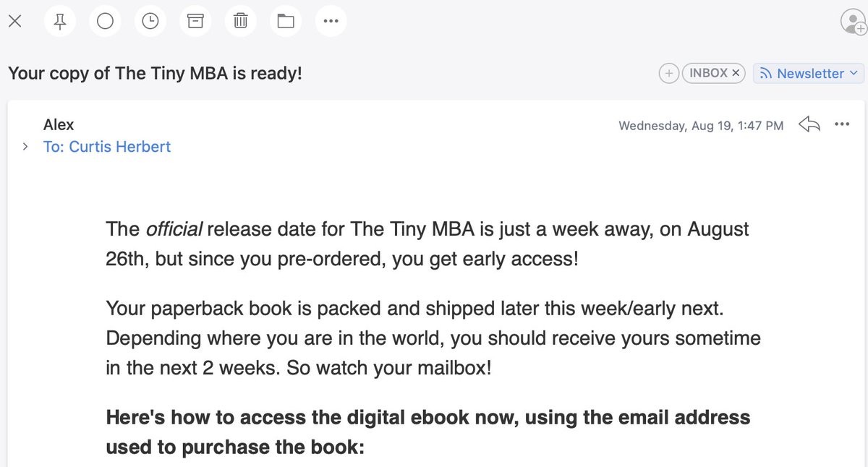Click the Wednesday, Aug 19 timestamp
Screen dimensions: 868x467
(x=700, y=126)
